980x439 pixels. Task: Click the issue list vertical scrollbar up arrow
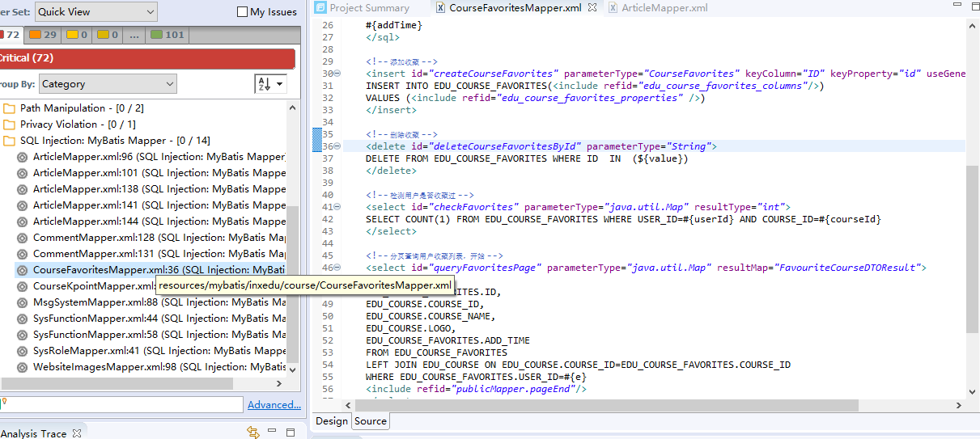click(x=295, y=106)
